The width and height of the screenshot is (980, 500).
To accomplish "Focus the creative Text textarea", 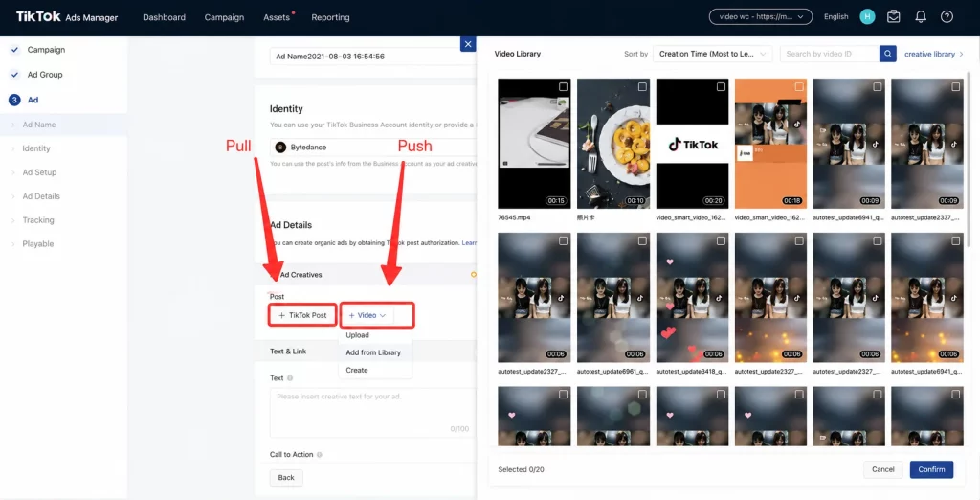I will click(x=373, y=413).
